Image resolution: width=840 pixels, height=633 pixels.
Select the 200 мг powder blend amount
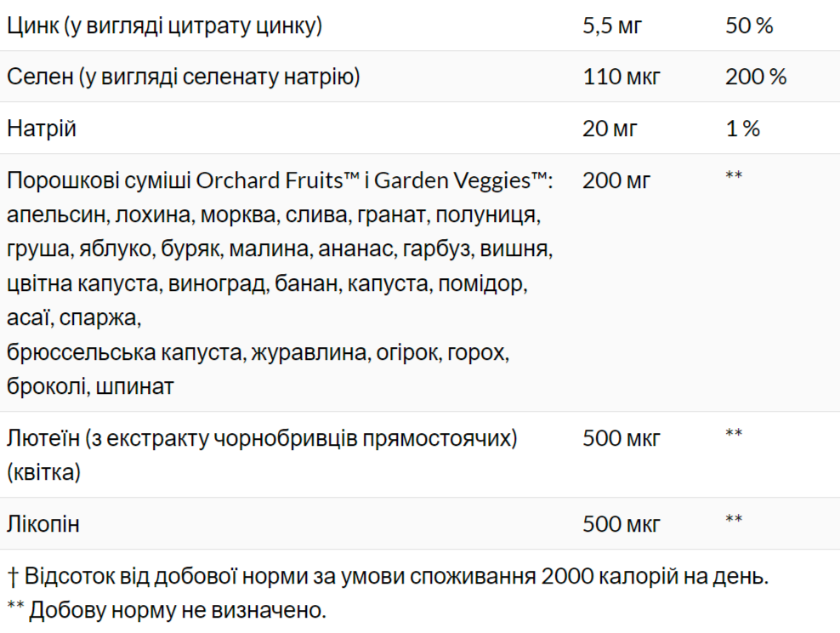point(617,180)
